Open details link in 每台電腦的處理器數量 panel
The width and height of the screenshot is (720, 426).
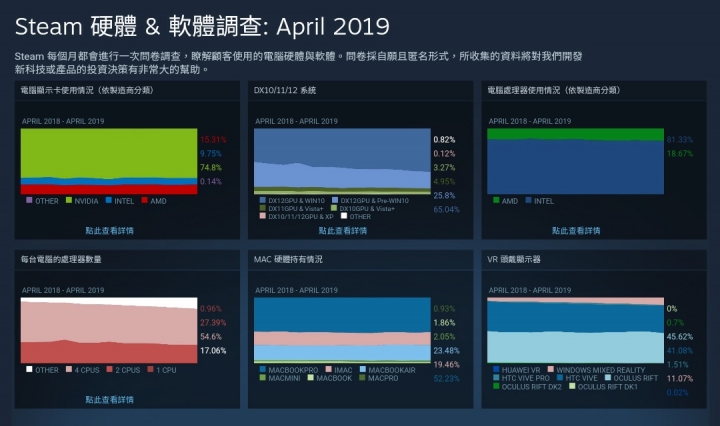(109, 399)
